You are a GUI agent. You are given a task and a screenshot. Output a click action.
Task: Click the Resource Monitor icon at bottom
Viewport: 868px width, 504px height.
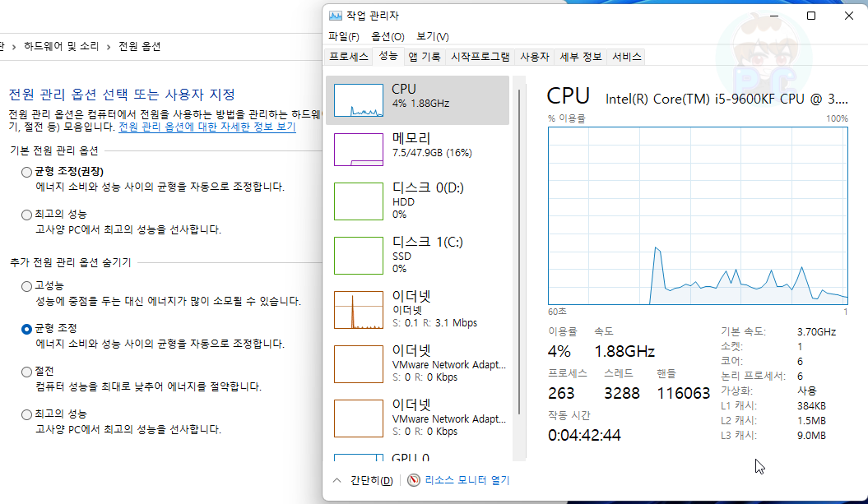414,480
